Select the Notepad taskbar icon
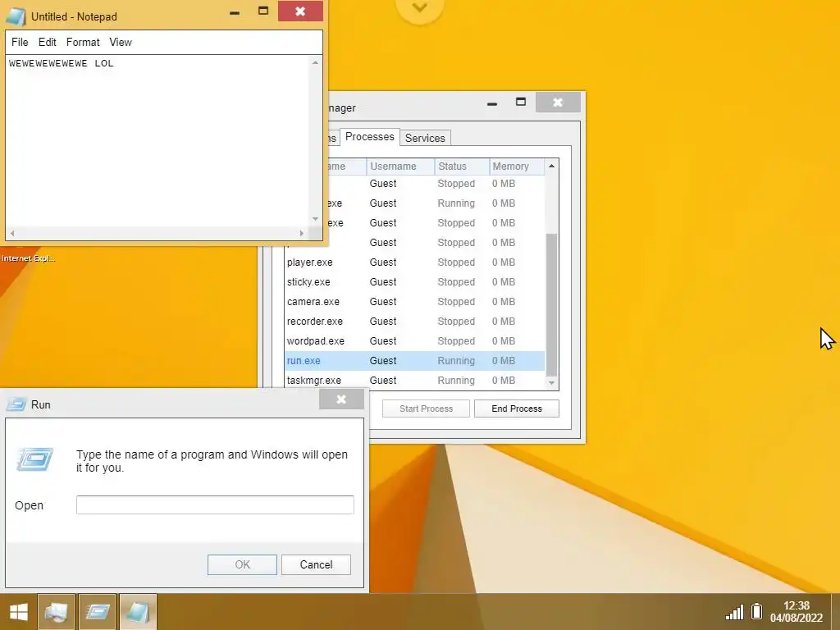The image size is (840, 630). click(138, 612)
